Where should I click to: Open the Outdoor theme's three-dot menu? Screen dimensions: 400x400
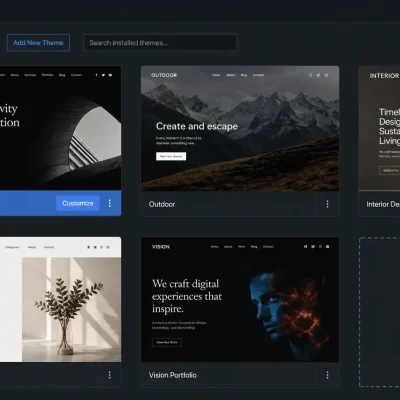327,204
